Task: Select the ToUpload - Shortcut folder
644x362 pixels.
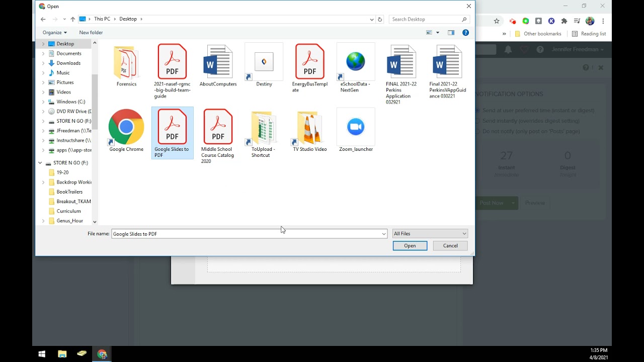Action: 264,128
